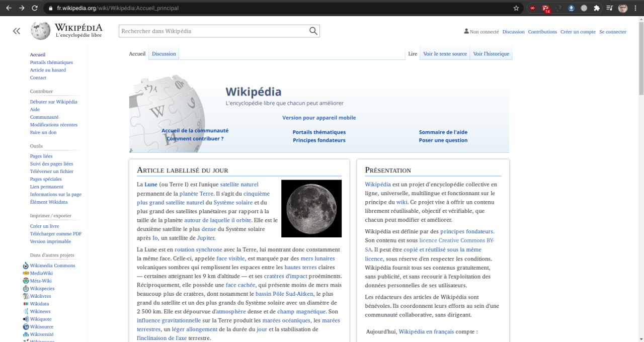
Task: Click the Wikiquote icon
Action: tap(26, 319)
